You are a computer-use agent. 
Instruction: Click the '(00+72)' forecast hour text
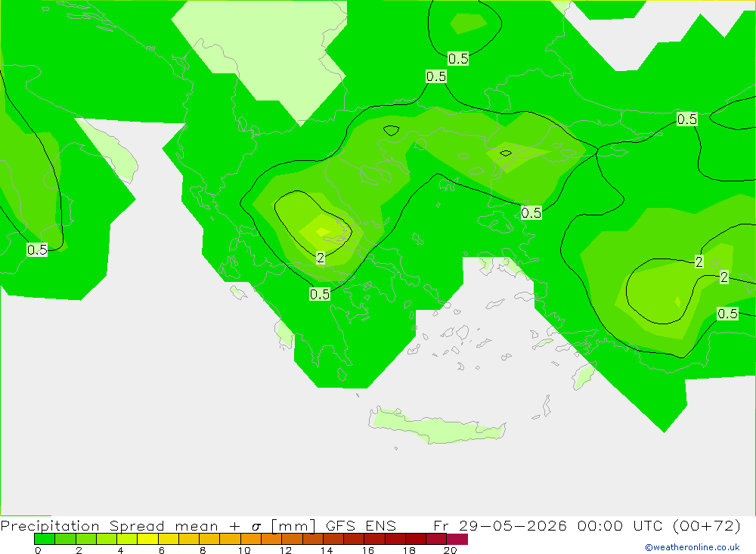pyautogui.click(x=706, y=525)
